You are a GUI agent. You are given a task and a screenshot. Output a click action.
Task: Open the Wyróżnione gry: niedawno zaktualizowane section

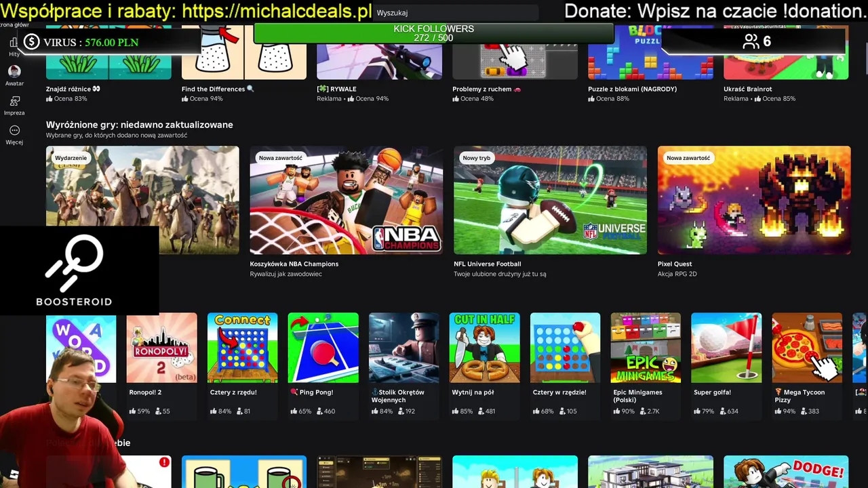(139, 125)
